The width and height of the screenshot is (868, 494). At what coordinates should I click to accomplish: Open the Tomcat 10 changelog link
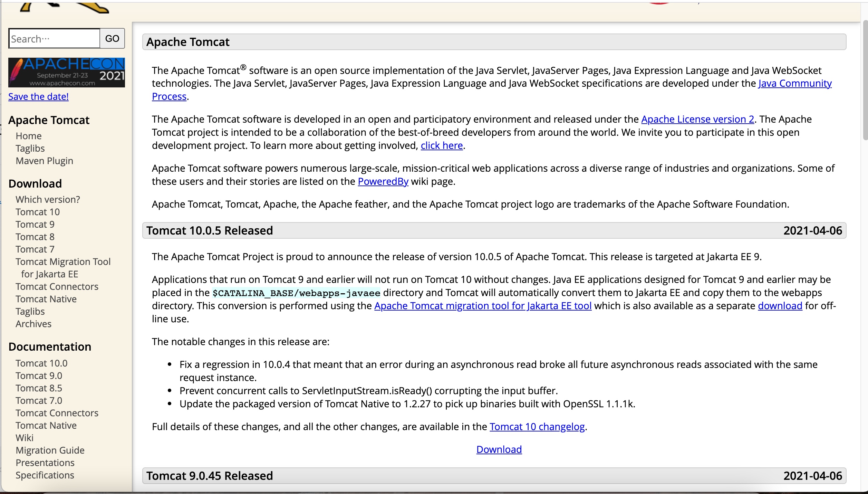(x=537, y=427)
